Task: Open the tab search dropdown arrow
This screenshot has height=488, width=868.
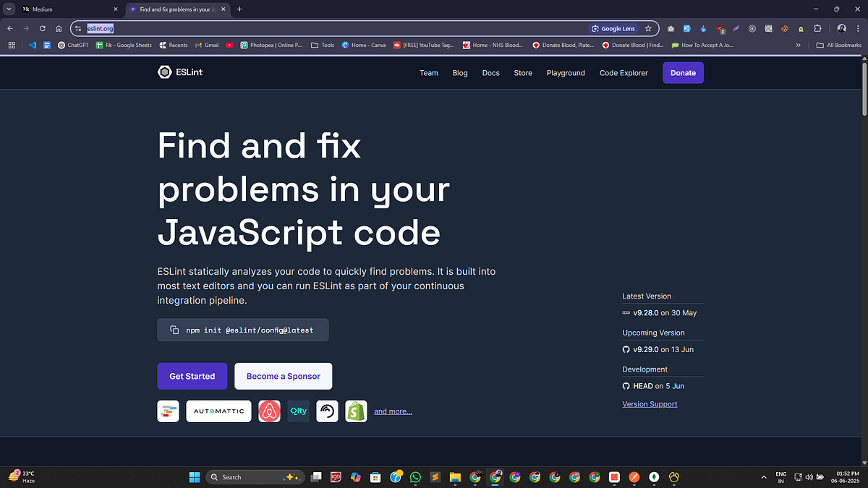Action: [8, 9]
